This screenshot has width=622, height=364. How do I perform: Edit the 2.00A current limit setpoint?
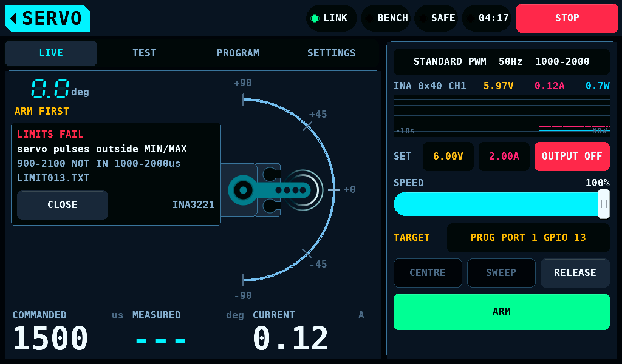tap(504, 157)
